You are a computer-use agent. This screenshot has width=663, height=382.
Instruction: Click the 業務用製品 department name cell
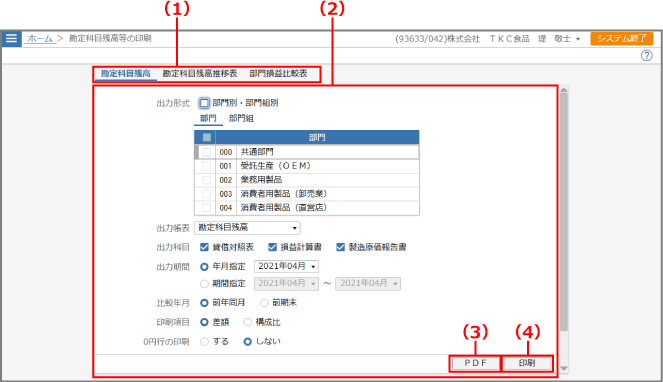coord(328,180)
